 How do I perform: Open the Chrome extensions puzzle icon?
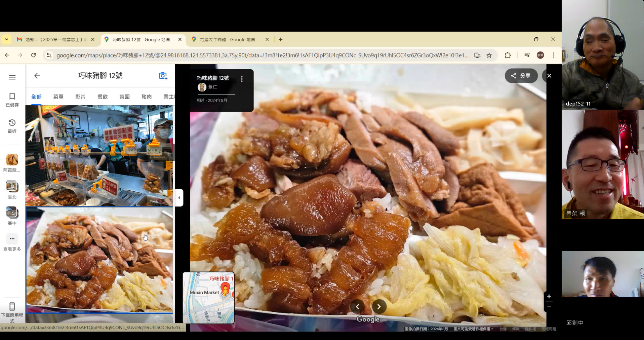(x=508, y=55)
